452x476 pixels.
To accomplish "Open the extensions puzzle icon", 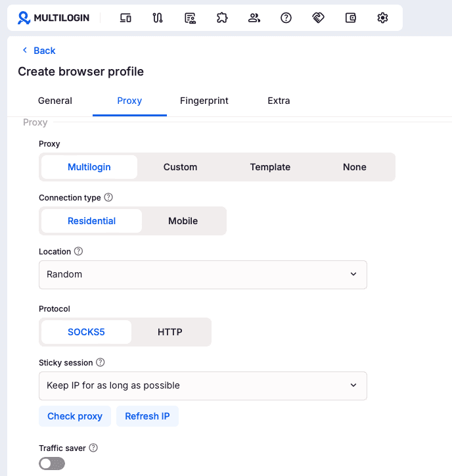I will pyautogui.click(x=222, y=18).
